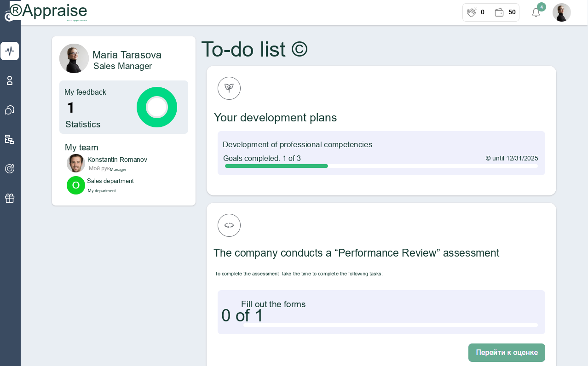Click the forms 0 of 1 progress bar
This screenshot has height=366, width=588.
click(391, 325)
